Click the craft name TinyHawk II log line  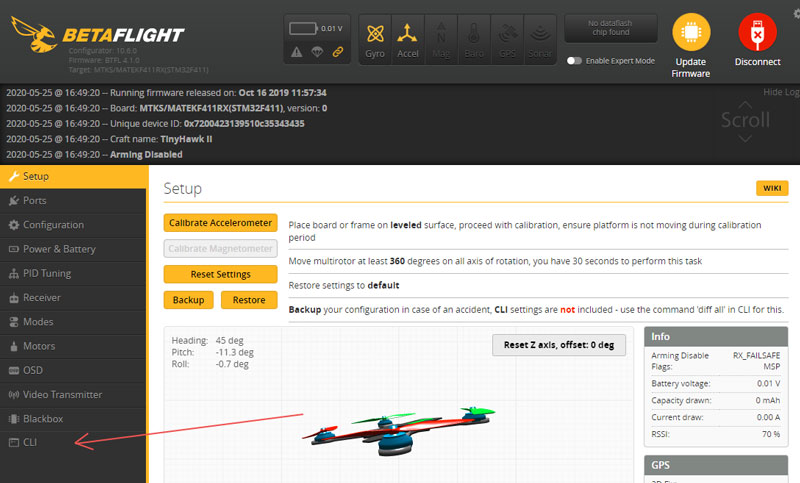coord(109,139)
